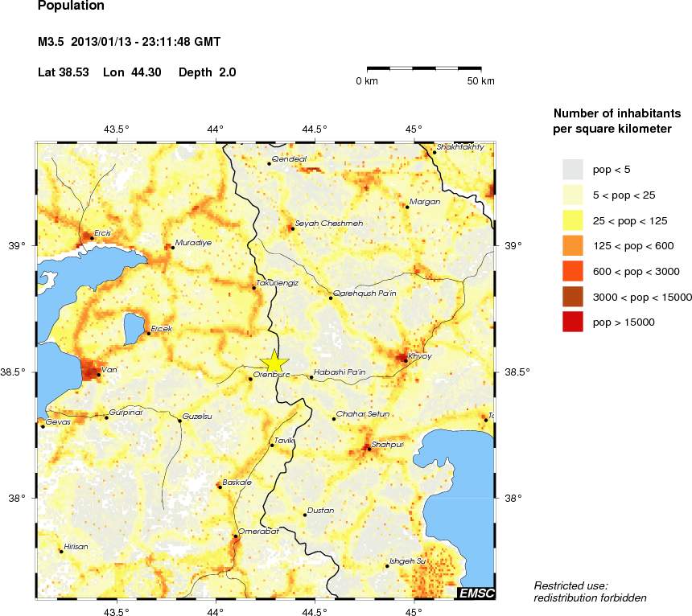Select the Baskale town dot
Image resolution: width=692 pixels, height=616 pixels.
[220, 487]
